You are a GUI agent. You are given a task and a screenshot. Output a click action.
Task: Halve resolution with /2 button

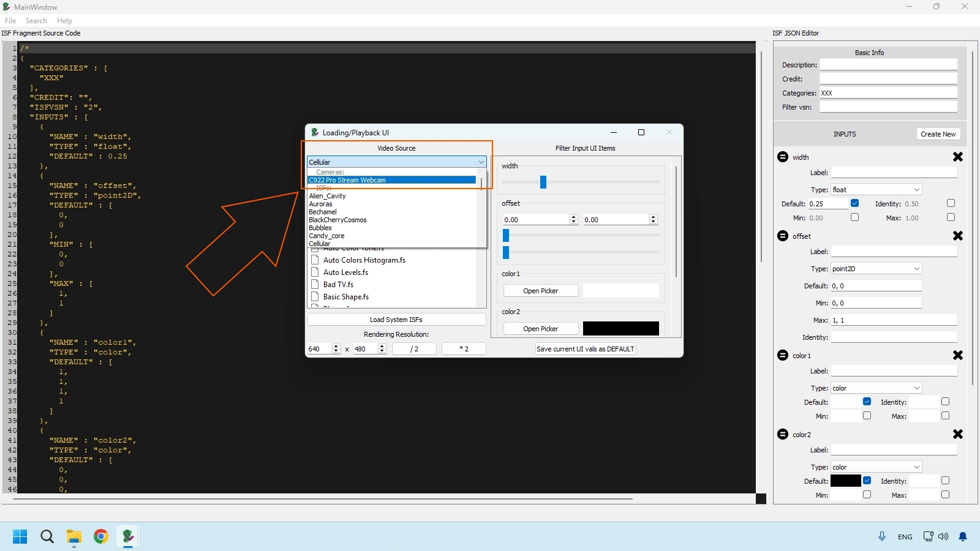point(415,349)
